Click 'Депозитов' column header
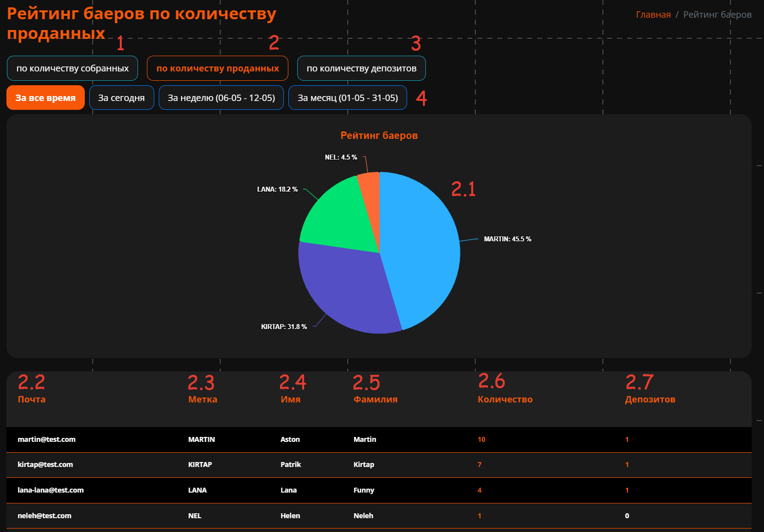 650,399
